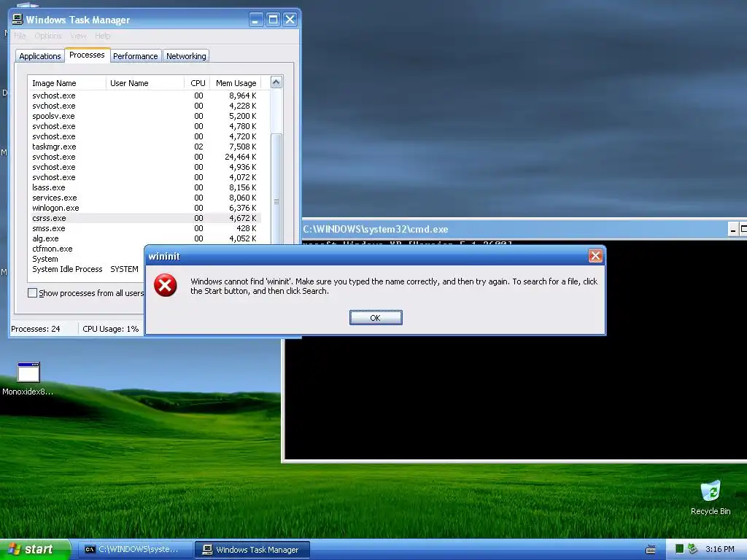Select the svchost.exe using 8,964 K
This screenshot has height=560, width=747.
pos(144,96)
